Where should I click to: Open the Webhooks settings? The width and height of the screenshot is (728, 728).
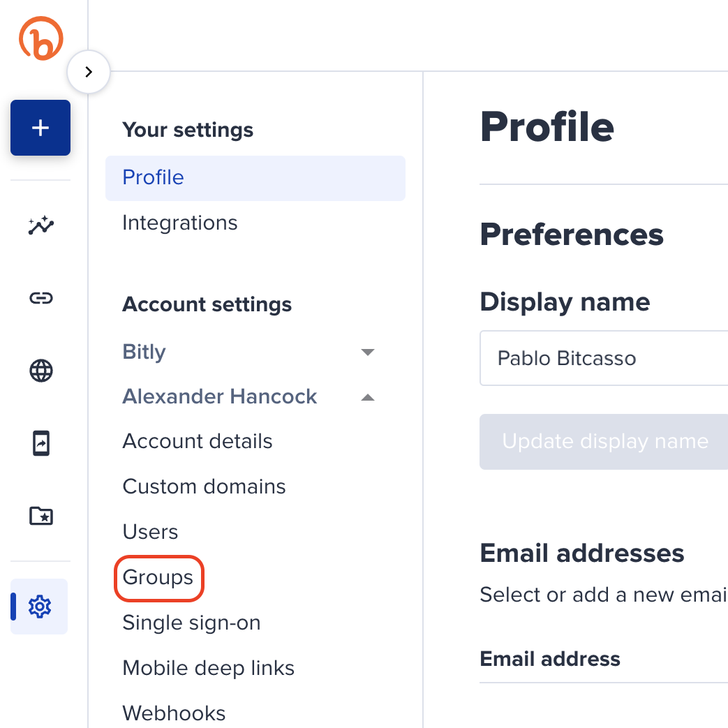[174, 713]
